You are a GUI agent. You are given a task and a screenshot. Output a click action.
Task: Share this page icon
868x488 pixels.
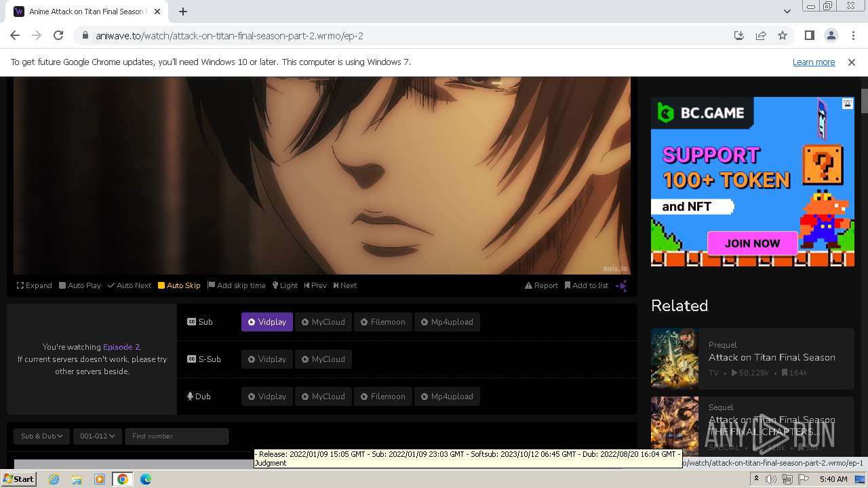pyautogui.click(x=761, y=36)
